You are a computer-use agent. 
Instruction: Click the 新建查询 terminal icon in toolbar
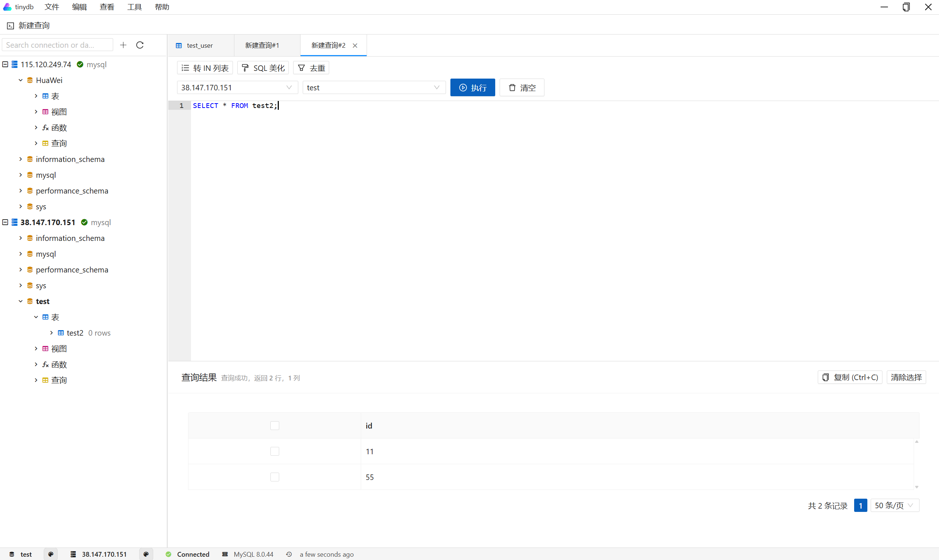pyautogui.click(x=11, y=26)
